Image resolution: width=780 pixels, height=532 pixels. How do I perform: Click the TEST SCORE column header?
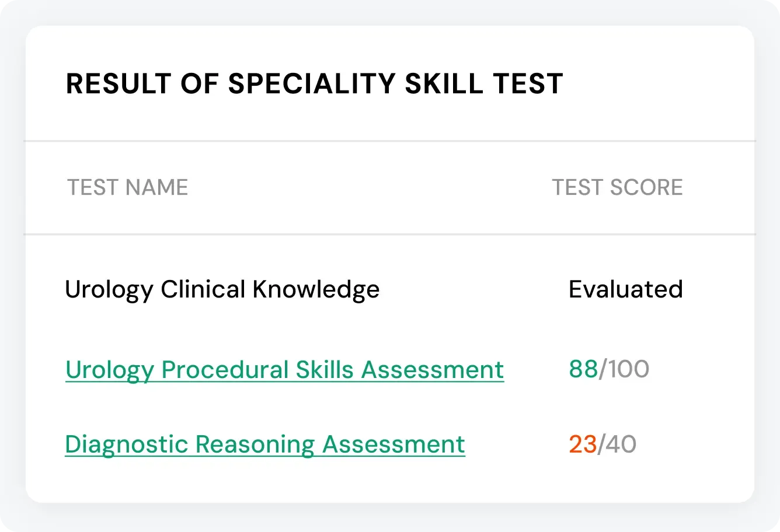pyautogui.click(x=617, y=188)
